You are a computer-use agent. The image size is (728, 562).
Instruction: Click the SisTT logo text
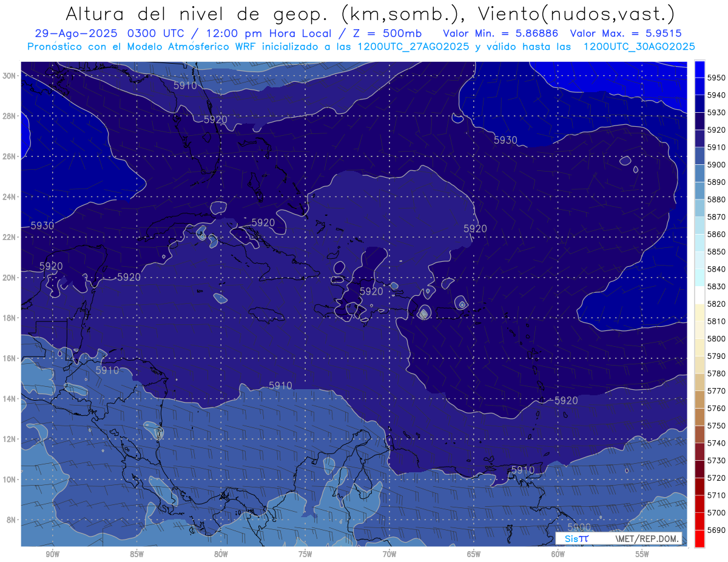(576, 538)
